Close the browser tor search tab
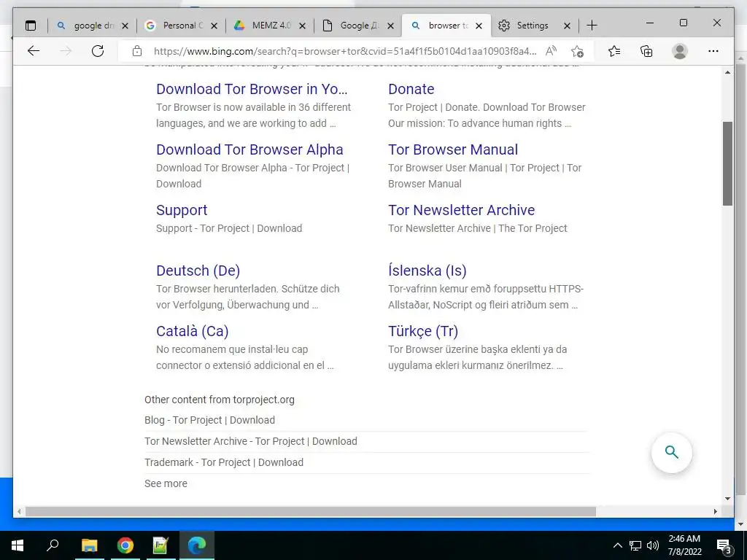This screenshot has height=560, width=747. pos(479,26)
